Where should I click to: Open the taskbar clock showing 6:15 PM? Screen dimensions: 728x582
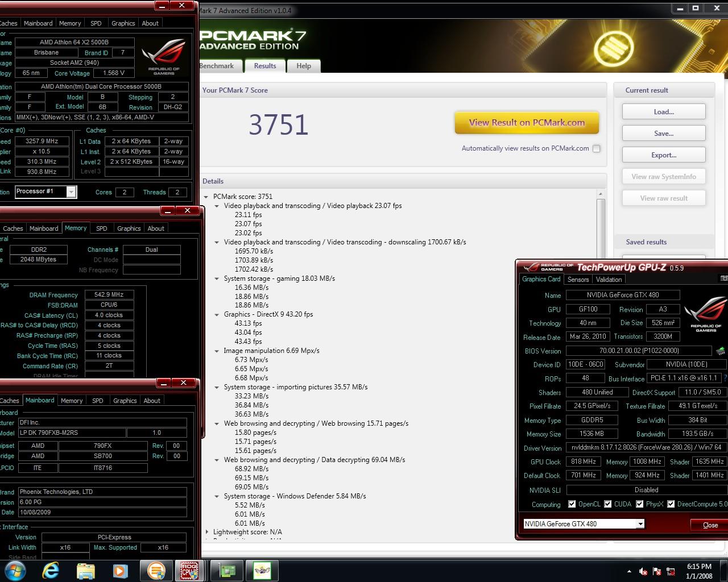click(699, 571)
